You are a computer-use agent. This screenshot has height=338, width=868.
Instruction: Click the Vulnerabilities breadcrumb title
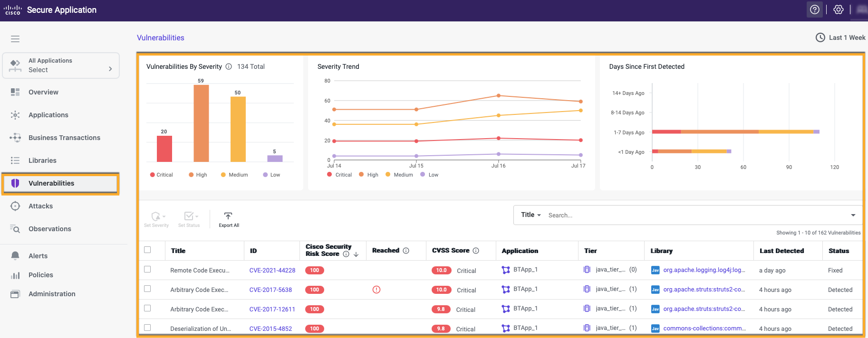click(161, 38)
